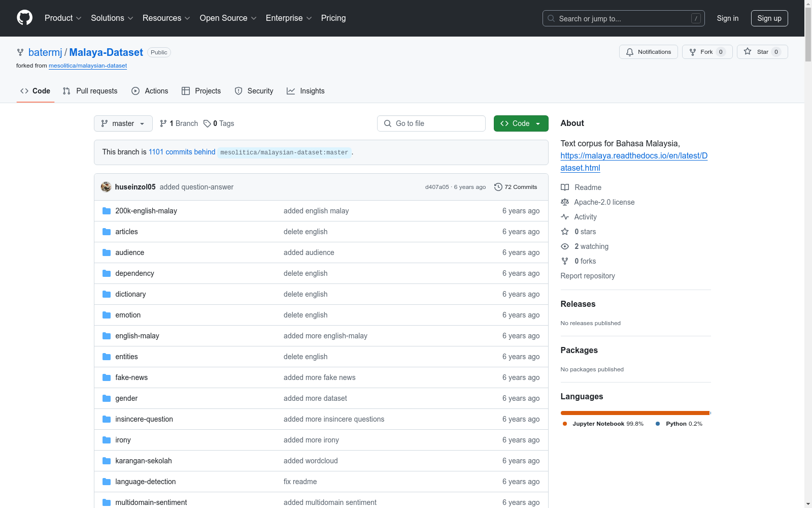Image resolution: width=812 pixels, height=508 pixels.
Task: Switch to the Projects tab
Action: click(201, 91)
